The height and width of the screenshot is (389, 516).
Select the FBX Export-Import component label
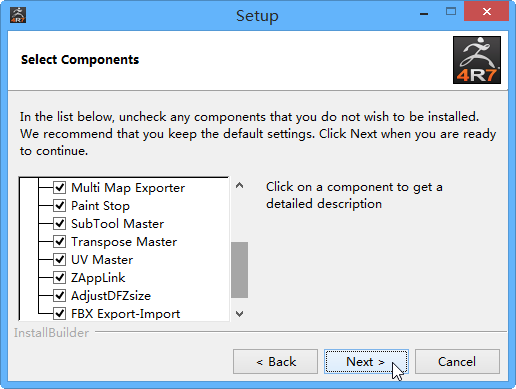(x=125, y=314)
